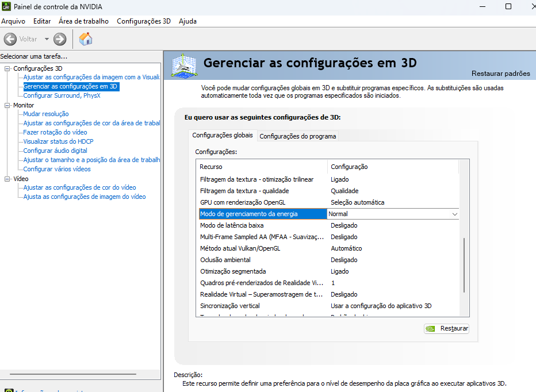Collapse the Configurações 3D tree node
The image size is (536, 392).
[7, 68]
